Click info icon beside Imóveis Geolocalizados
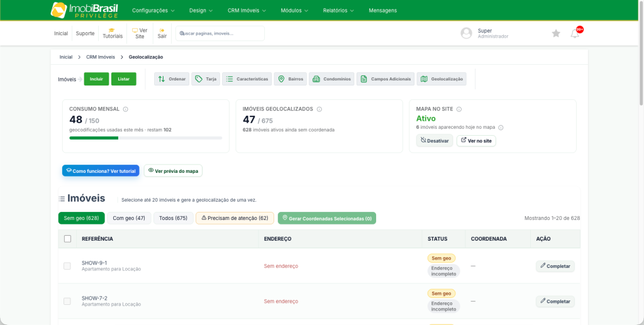Viewport: 644px width, 325px height. click(319, 109)
